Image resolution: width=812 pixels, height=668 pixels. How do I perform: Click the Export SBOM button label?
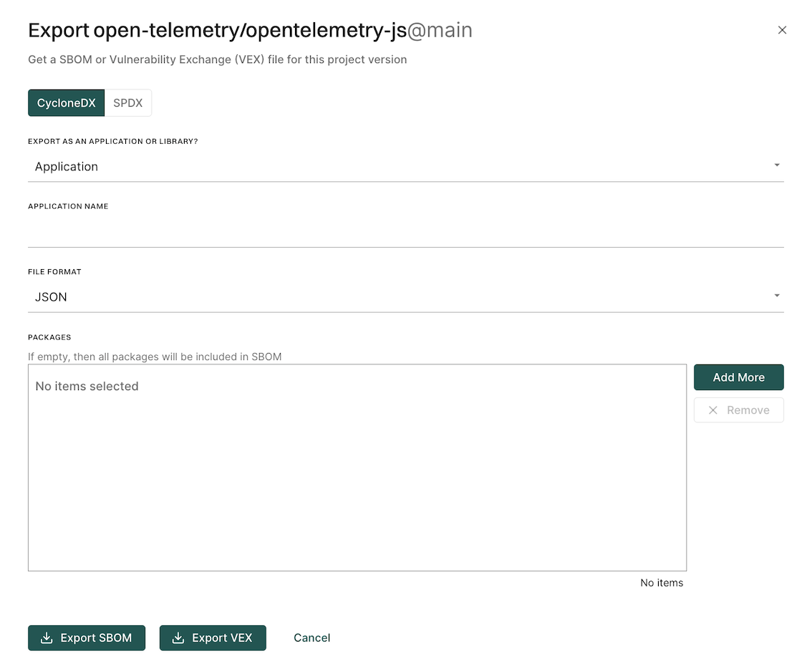point(96,638)
